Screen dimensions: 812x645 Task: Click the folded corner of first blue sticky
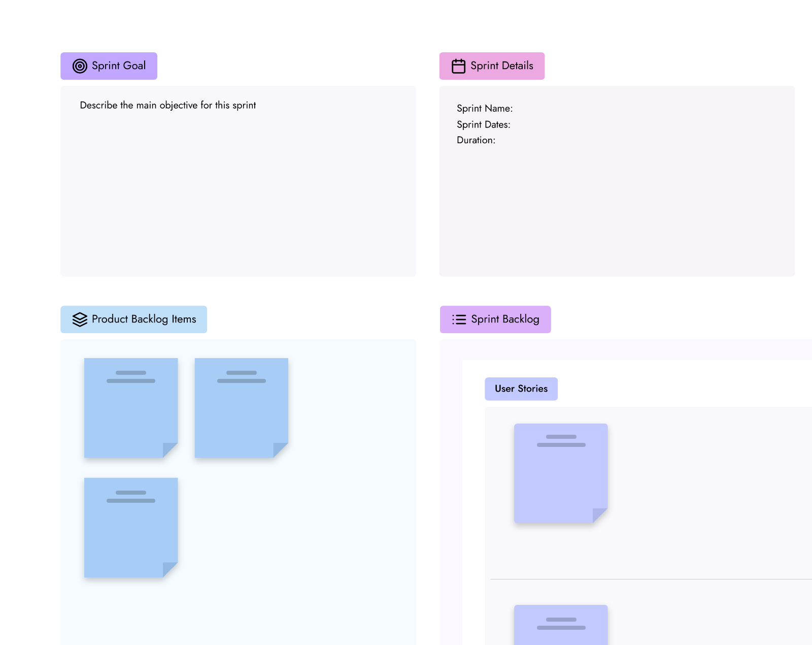click(x=170, y=450)
